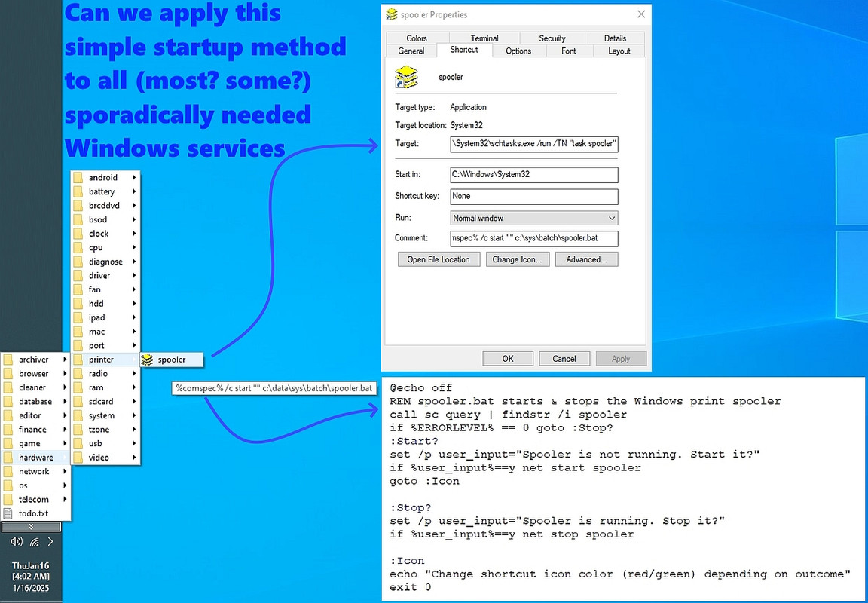Click the spooler shortcut icon in the printer submenu
Image resolution: width=868 pixels, height=603 pixels.
click(147, 360)
